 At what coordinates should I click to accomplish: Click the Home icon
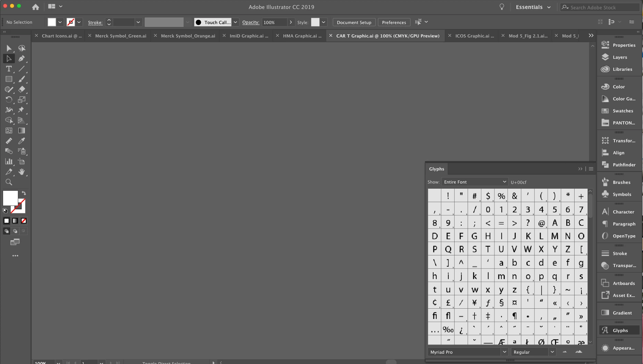click(x=35, y=7)
